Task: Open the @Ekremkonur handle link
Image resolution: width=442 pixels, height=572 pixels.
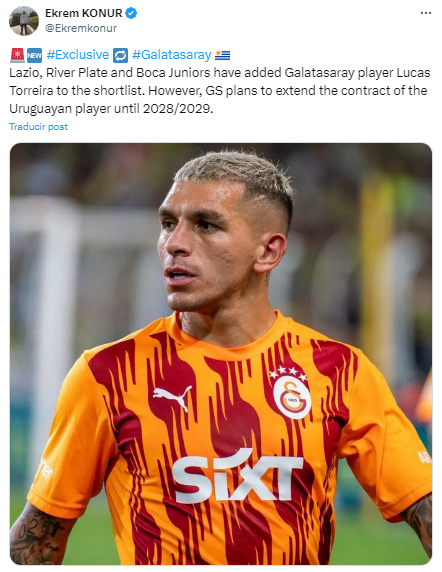Action: coord(81,28)
